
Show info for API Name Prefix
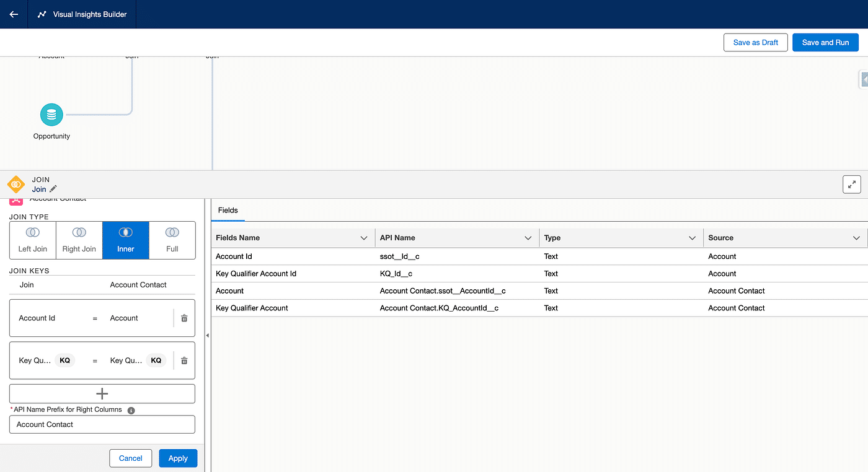click(x=131, y=410)
